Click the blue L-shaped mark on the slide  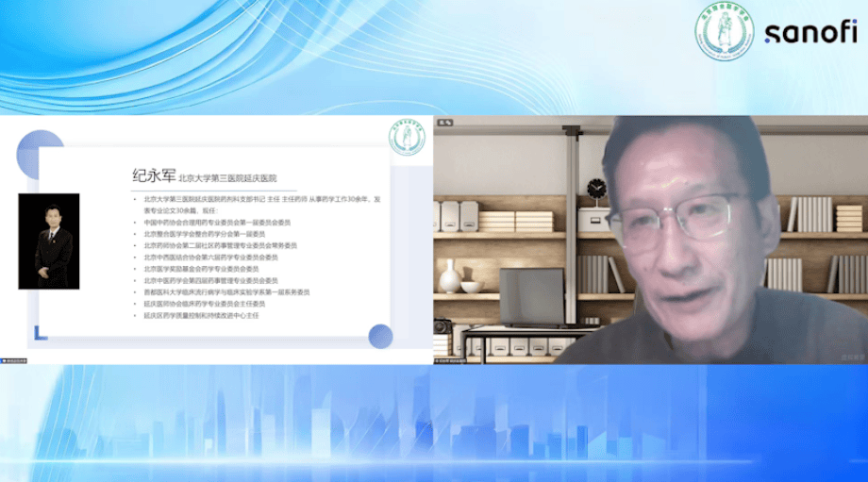[38, 332]
